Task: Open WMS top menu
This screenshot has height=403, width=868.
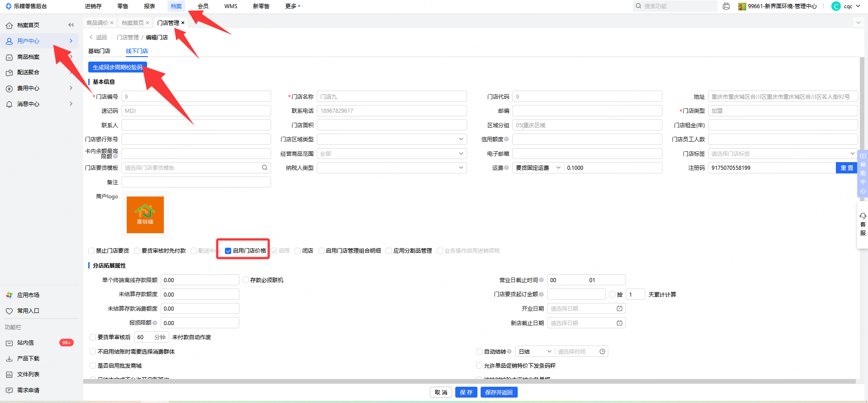Action: coord(231,6)
